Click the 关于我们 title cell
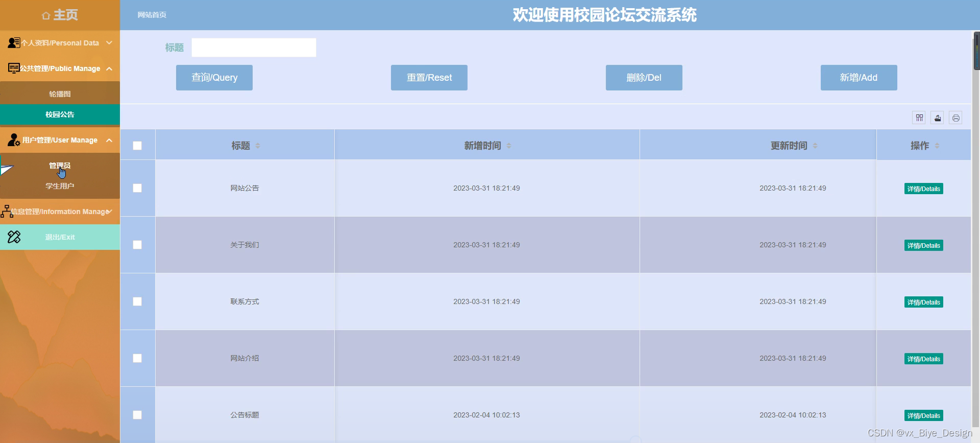 (244, 245)
